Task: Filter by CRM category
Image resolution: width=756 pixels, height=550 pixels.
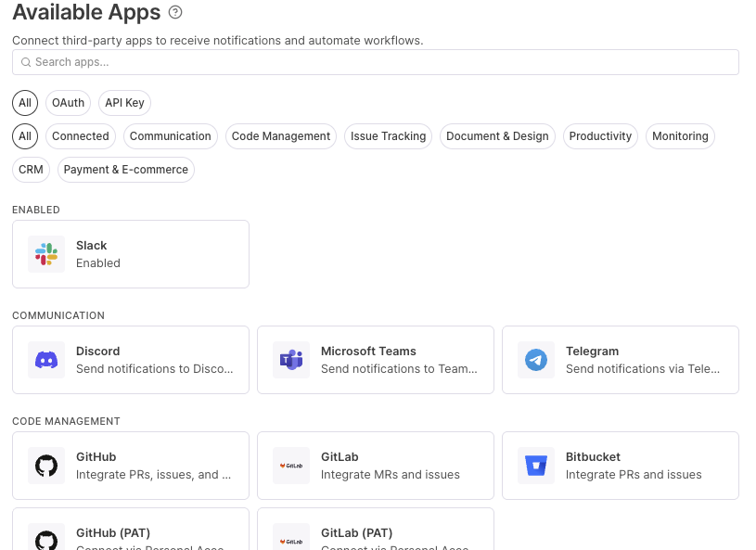Action: pos(31,170)
